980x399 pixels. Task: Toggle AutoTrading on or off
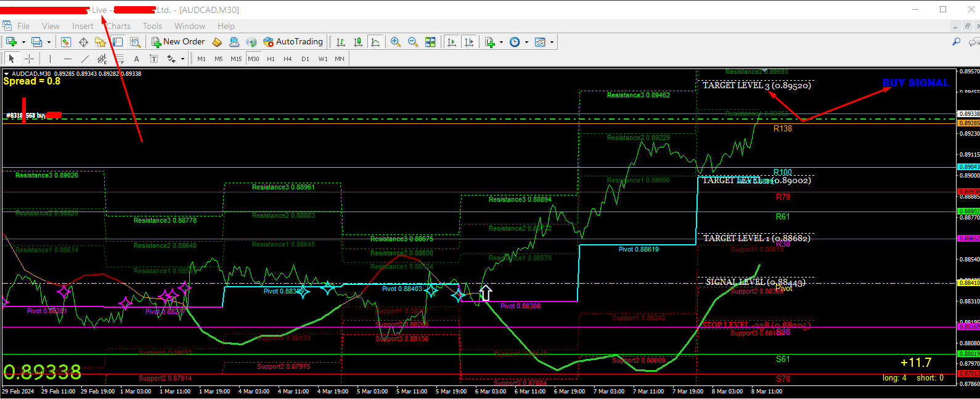[x=293, y=42]
